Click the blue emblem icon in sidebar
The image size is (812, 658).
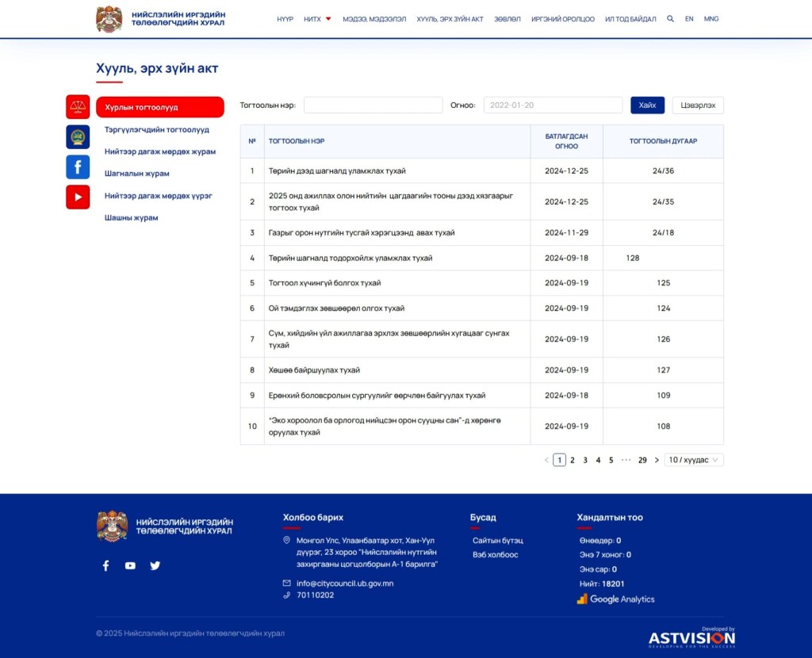(x=78, y=136)
